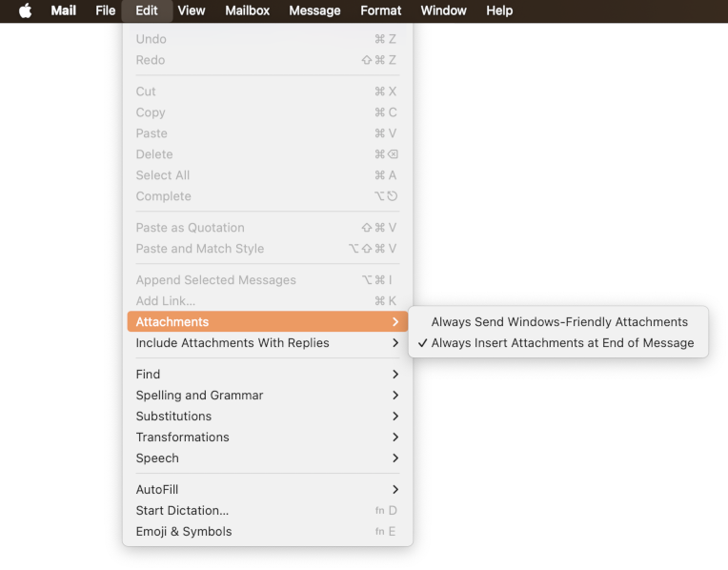The image size is (728, 570).
Task: Open the Mail app menu
Action: point(63,10)
